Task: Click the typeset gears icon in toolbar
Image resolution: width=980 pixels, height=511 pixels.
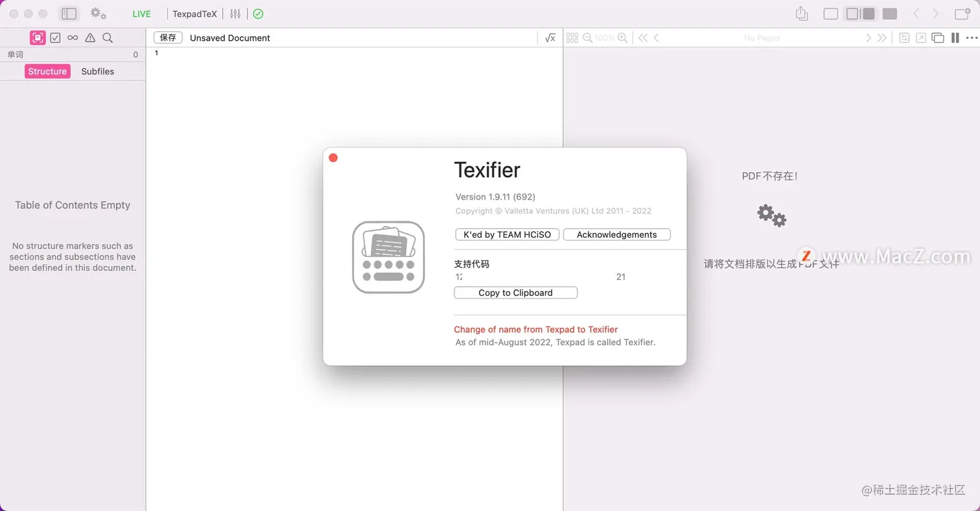Action: [99, 14]
